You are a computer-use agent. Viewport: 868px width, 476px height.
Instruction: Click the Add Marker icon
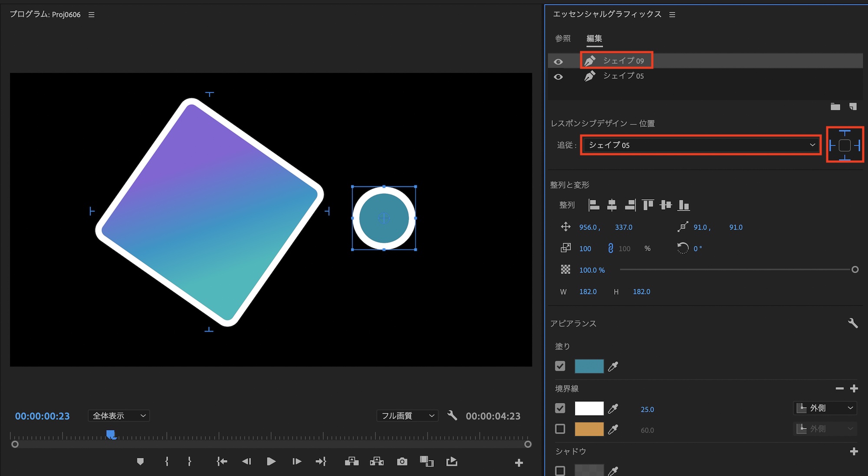coord(140,461)
